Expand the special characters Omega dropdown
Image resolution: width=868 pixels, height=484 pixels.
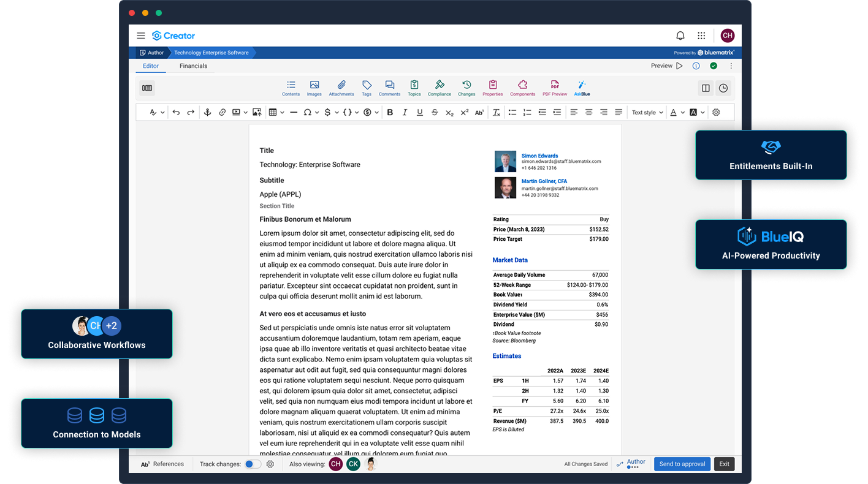click(x=311, y=113)
